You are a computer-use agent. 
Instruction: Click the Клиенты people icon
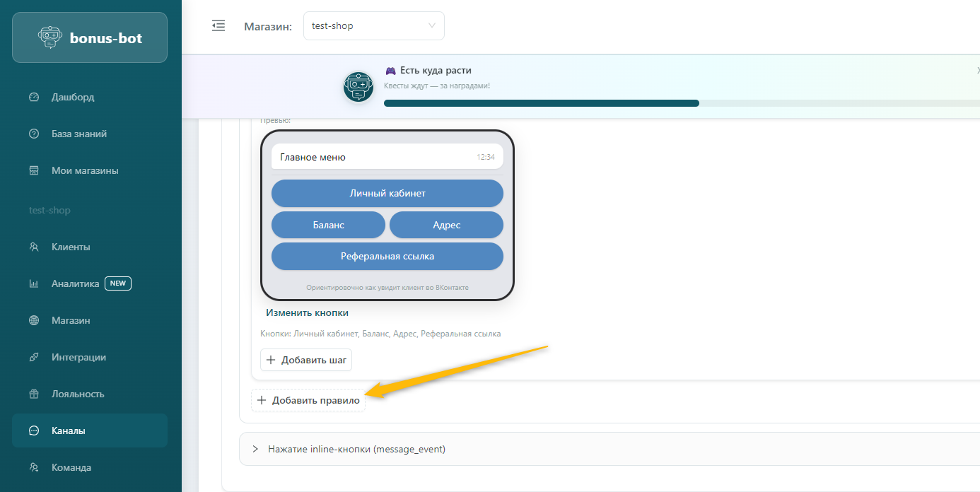point(34,247)
